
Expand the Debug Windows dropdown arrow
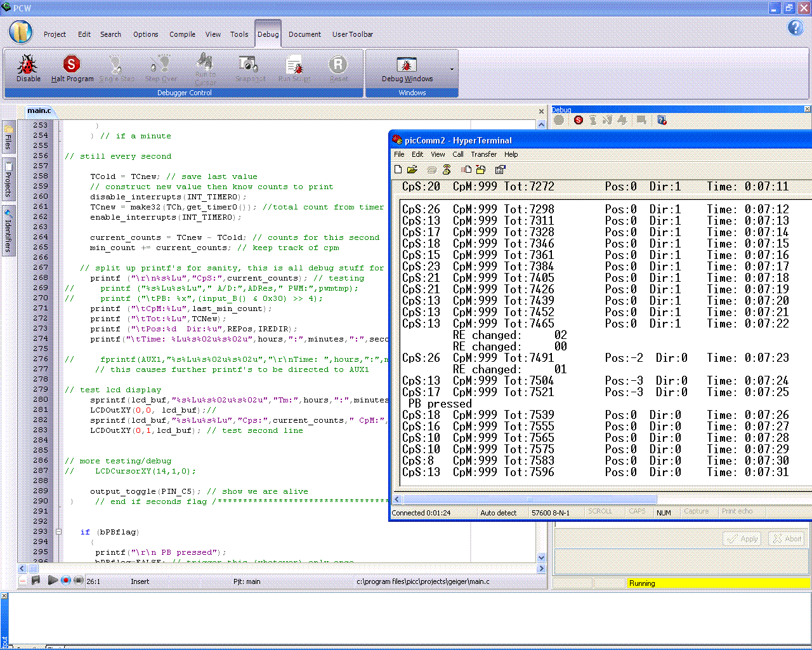pos(452,69)
